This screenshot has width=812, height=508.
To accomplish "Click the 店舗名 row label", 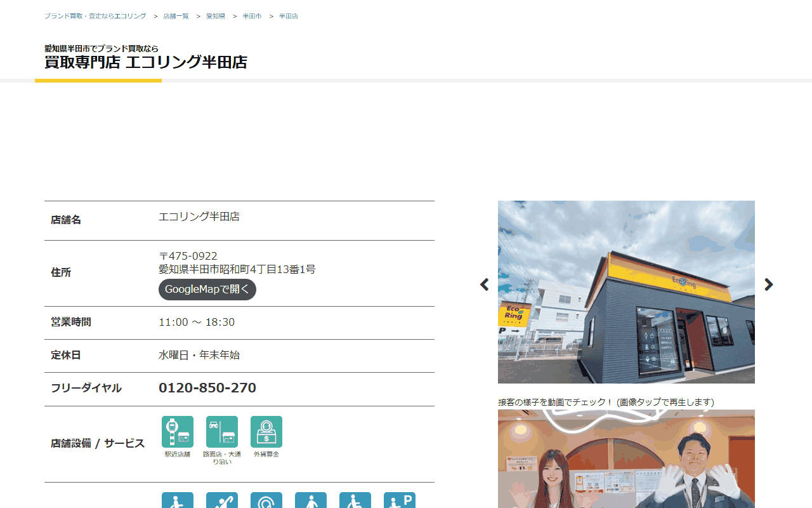I will (x=66, y=220).
